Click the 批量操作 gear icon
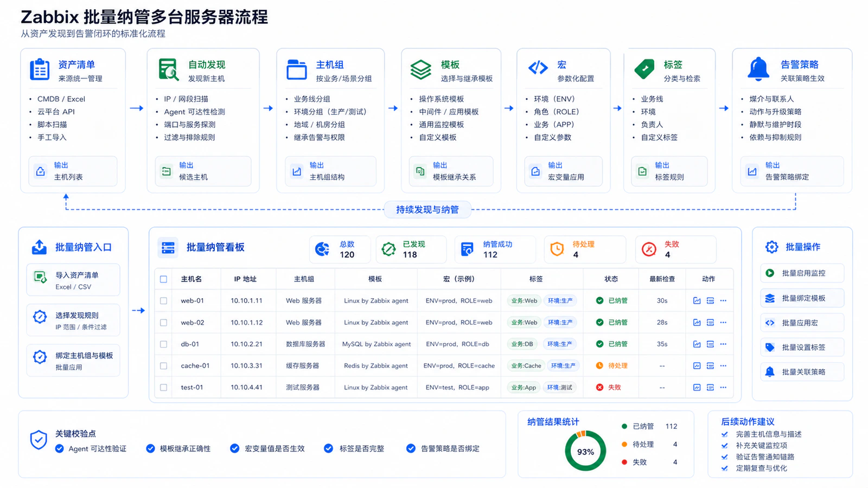The height and width of the screenshot is (488, 868). pos(771,247)
